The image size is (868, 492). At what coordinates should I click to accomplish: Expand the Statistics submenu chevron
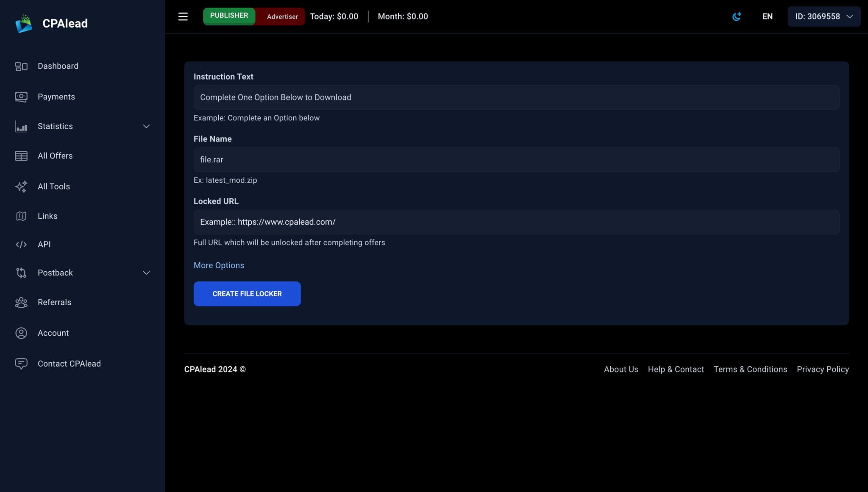146,126
